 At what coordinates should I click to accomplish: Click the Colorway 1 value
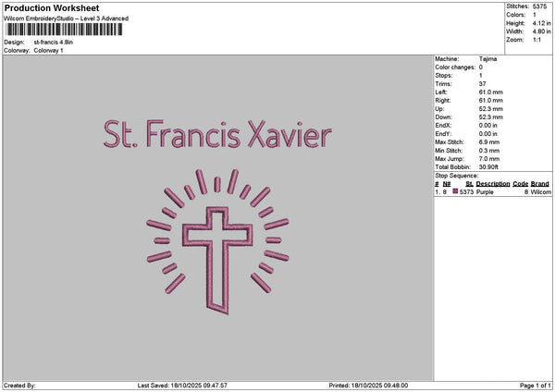[x=48, y=50]
